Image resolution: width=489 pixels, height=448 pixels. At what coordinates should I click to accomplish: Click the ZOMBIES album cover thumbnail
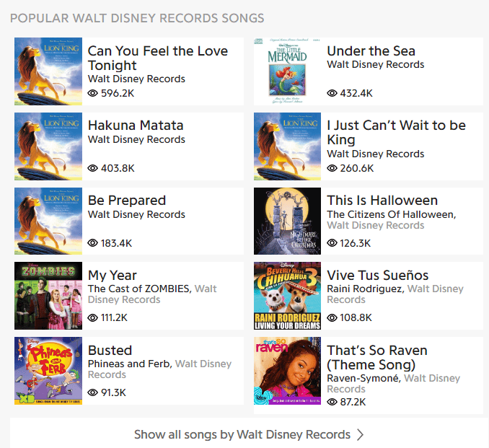click(48, 297)
